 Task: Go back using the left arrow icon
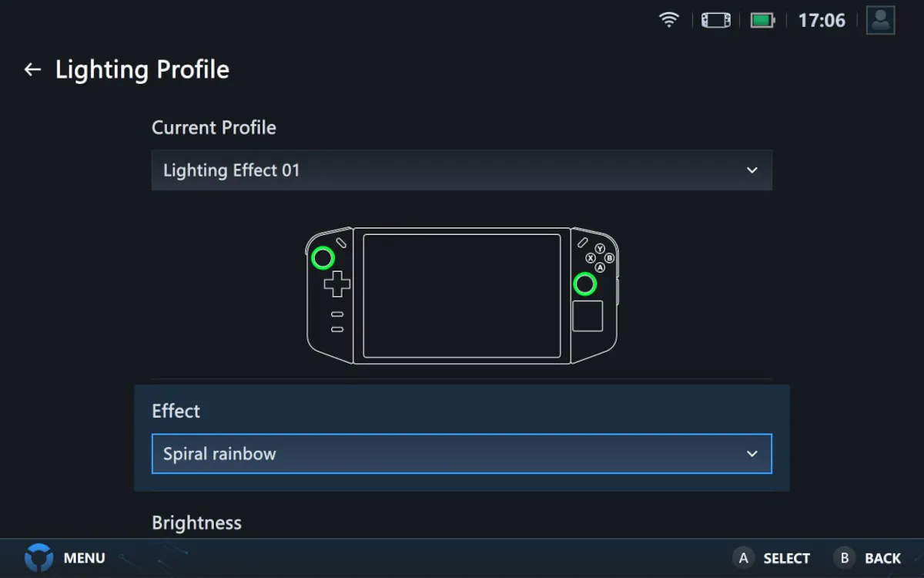pos(32,69)
